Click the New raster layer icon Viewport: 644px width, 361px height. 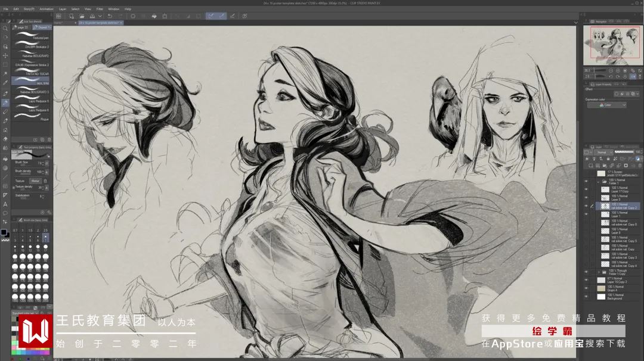(590, 166)
